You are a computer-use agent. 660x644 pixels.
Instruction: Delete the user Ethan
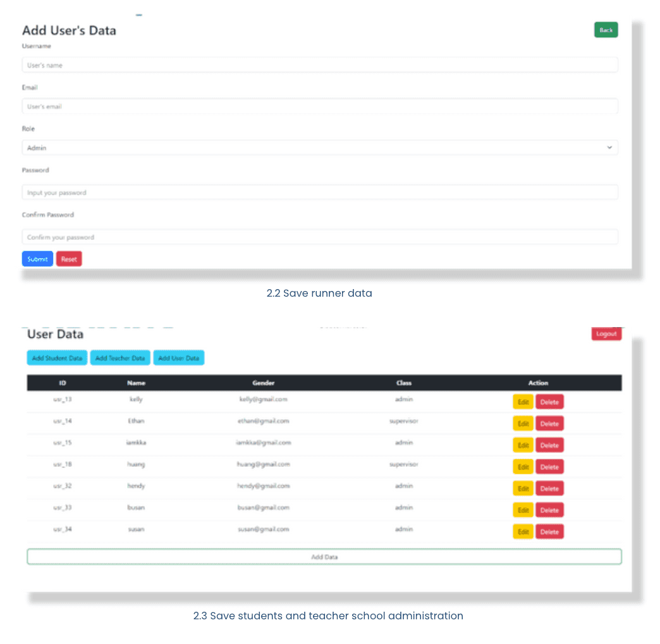(x=549, y=423)
